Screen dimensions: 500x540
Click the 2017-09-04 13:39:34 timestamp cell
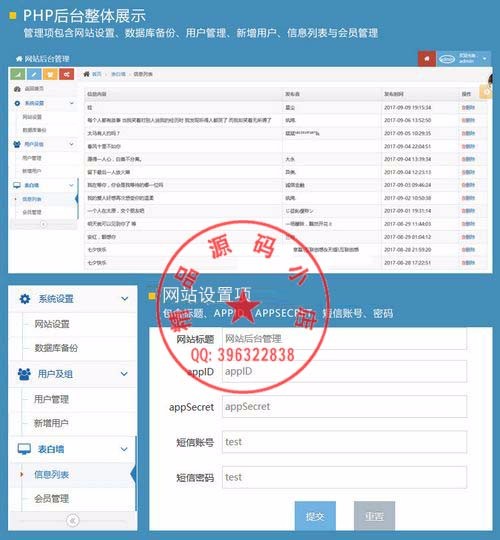click(x=408, y=159)
